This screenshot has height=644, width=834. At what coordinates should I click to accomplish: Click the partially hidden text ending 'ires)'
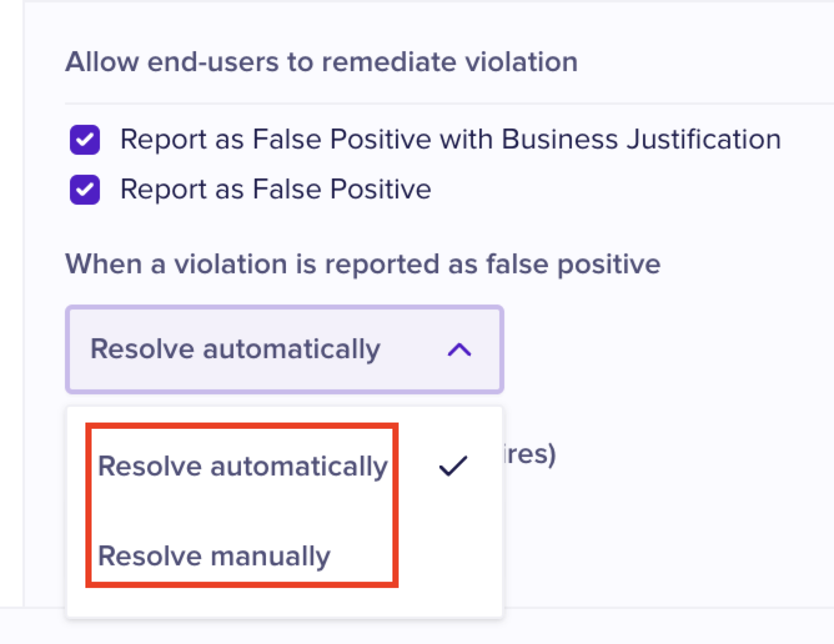[x=530, y=454]
